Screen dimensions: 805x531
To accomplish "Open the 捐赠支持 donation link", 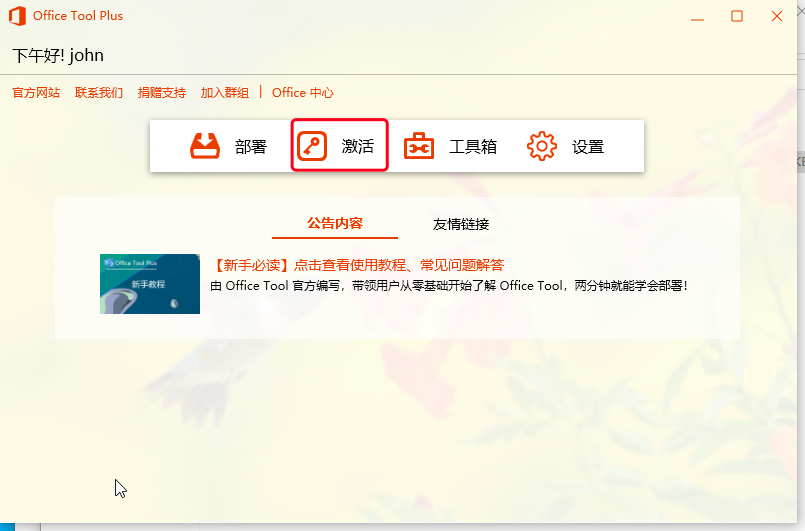I will click(162, 93).
